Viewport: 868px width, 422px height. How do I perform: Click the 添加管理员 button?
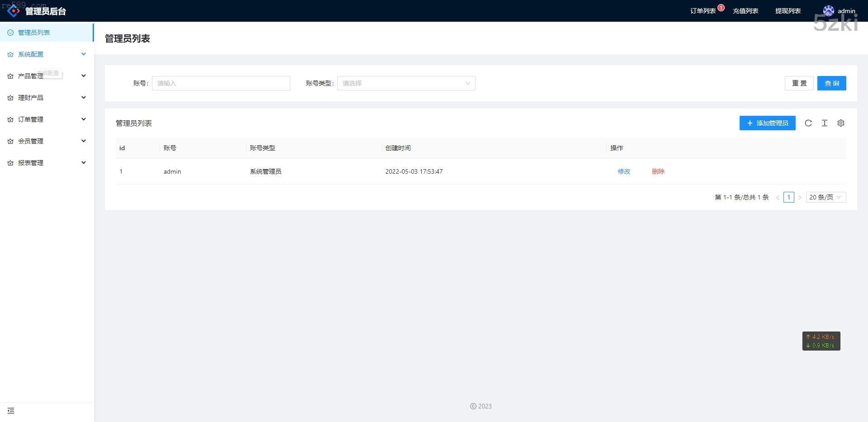[767, 123]
